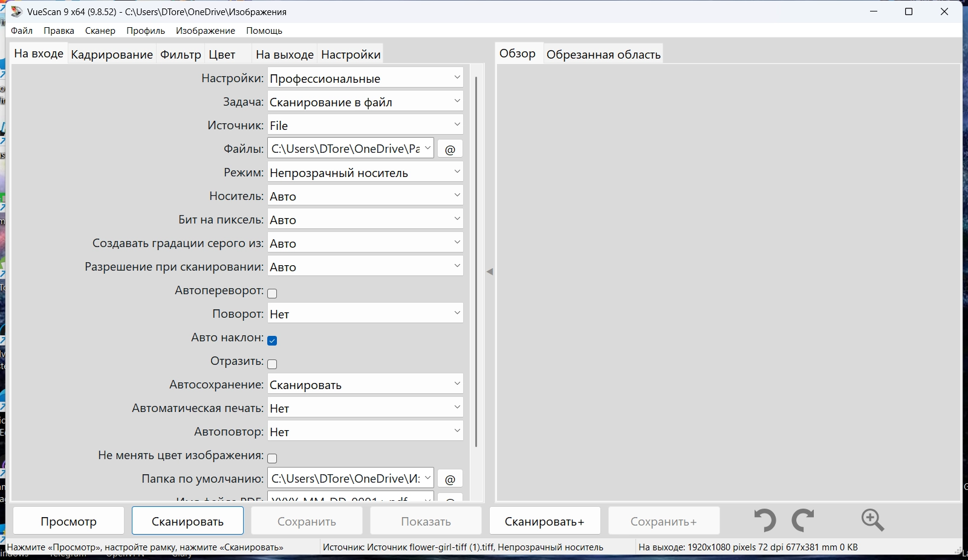Open the Поворот dropdown
The height and width of the screenshot is (560, 968).
point(365,314)
